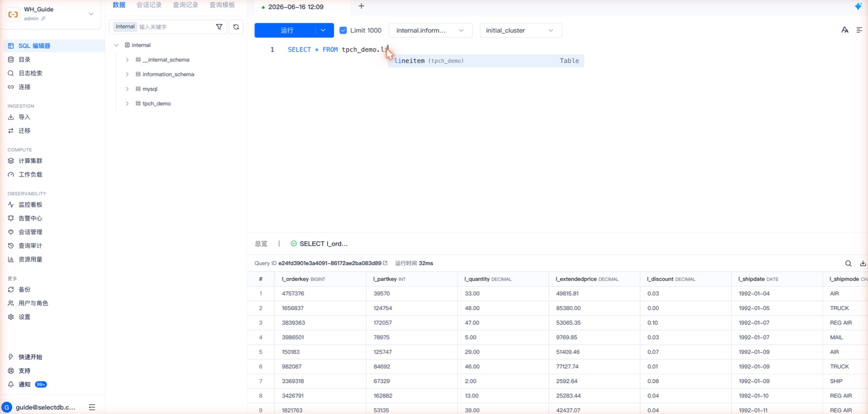Open the 99+ notification badge
The image size is (868, 414).
click(x=41, y=384)
